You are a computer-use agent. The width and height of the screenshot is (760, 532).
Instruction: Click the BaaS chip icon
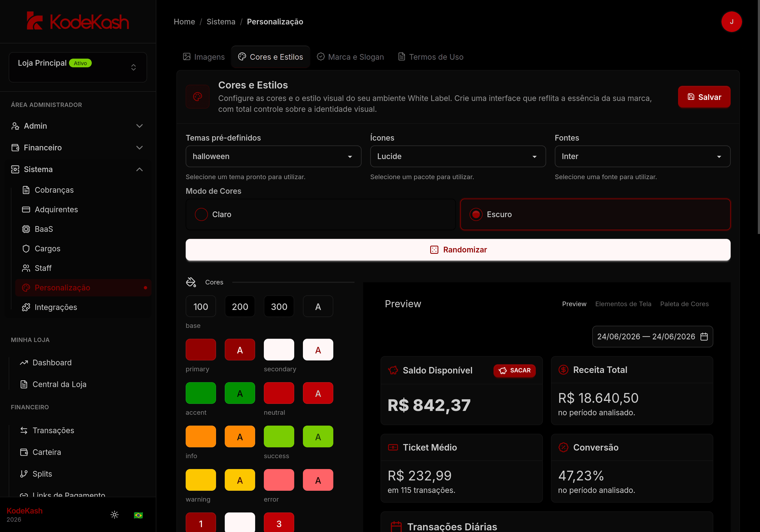[26, 229]
